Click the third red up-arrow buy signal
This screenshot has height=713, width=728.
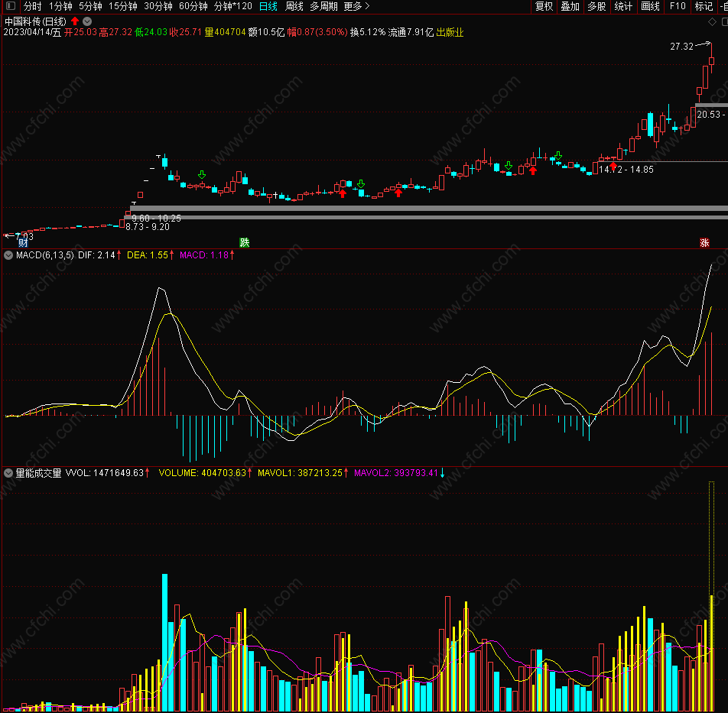pos(533,170)
